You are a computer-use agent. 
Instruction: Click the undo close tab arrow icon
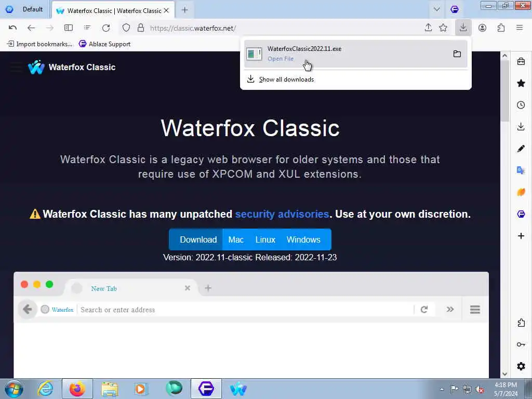[12, 28]
